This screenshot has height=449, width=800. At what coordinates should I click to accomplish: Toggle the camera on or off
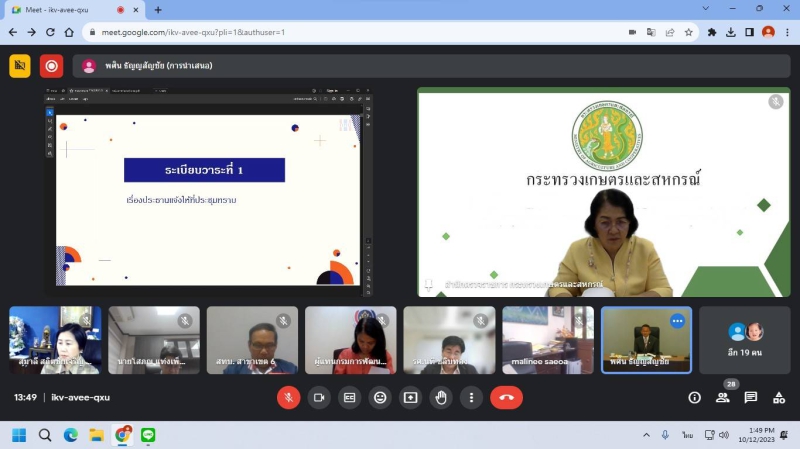tap(319, 397)
